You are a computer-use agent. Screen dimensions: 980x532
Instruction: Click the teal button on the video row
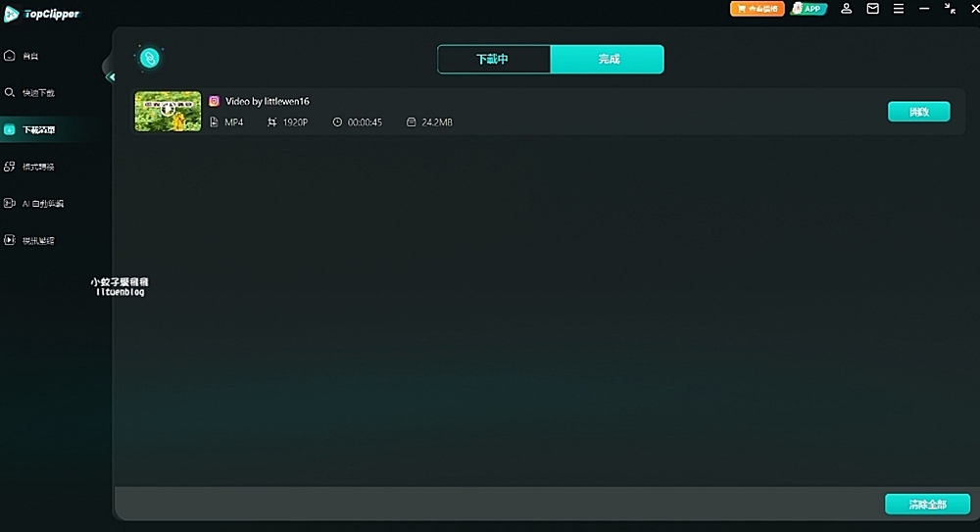(x=919, y=112)
